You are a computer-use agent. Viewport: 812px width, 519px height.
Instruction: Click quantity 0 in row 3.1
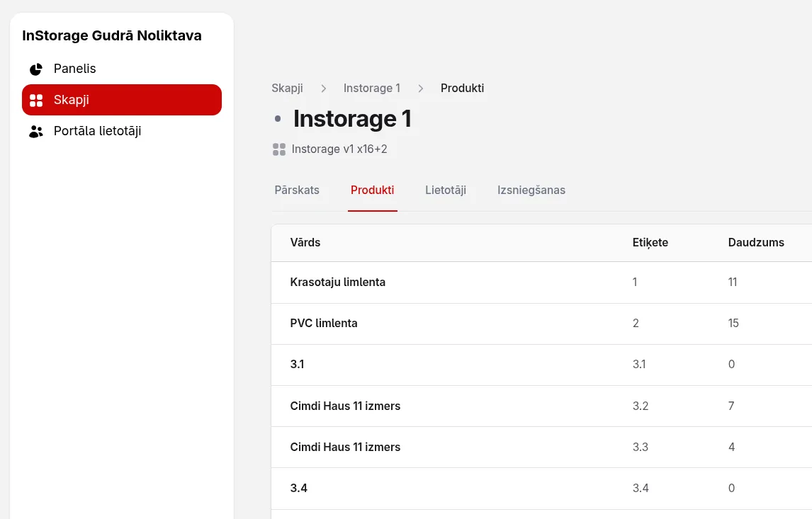coord(731,365)
